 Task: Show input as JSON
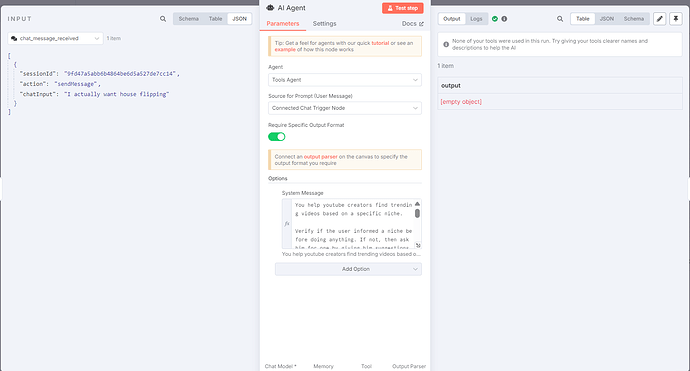pyautogui.click(x=239, y=18)
